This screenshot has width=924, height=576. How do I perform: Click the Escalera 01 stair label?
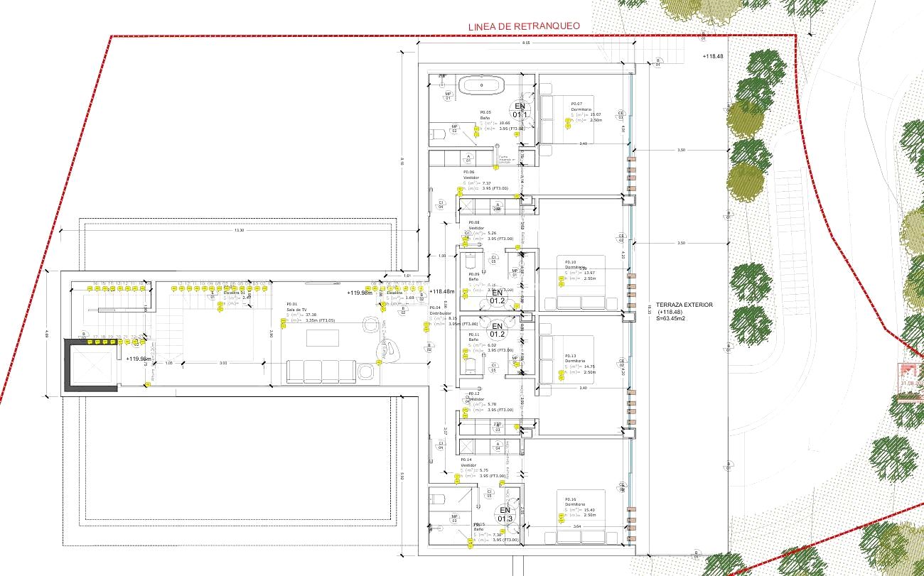click(x=234, y=292)
